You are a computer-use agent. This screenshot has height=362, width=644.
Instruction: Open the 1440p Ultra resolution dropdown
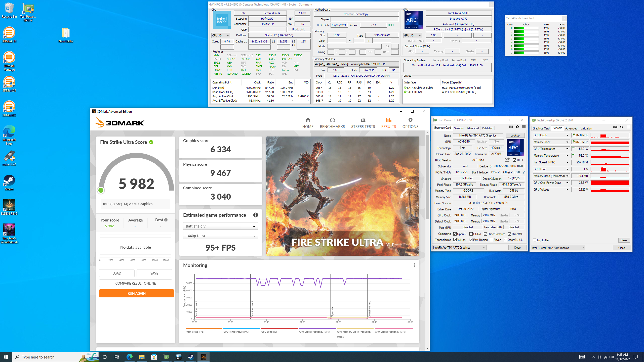(220, 236)
